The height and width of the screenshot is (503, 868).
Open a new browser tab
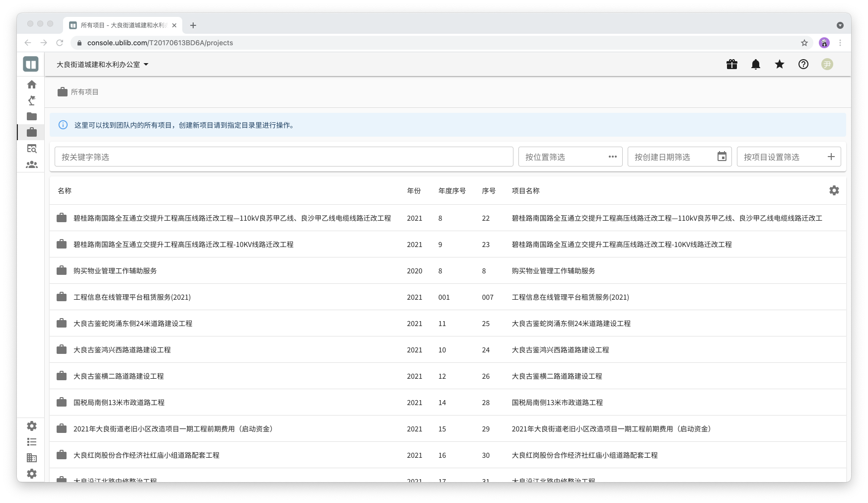click(193, 25)
